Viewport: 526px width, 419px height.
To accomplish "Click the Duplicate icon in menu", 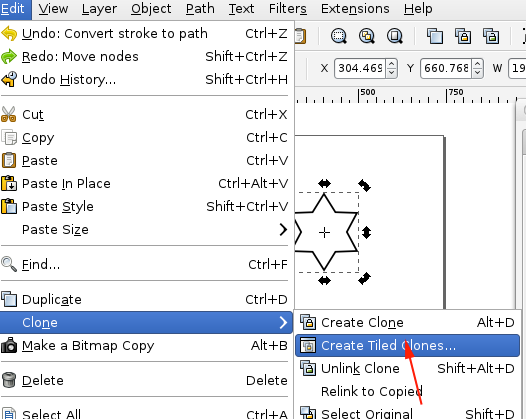I will (x=9, y=299).
